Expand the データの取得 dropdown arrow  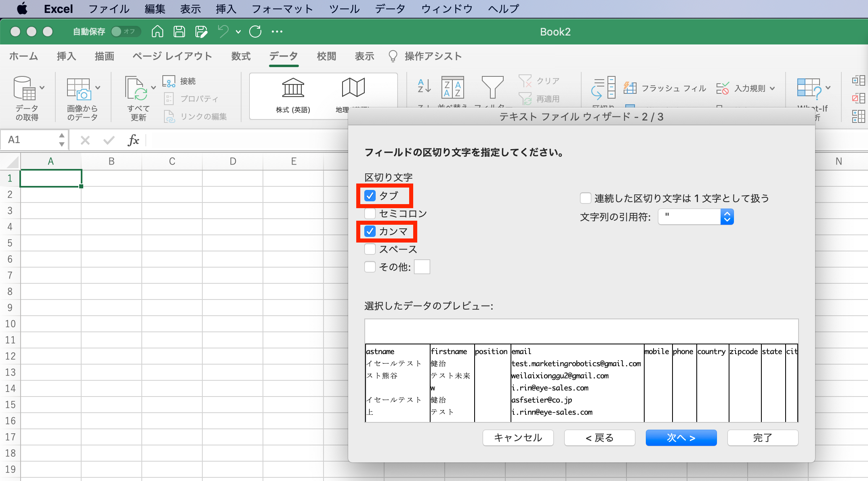pyautogui.click(x=42, y=88)
